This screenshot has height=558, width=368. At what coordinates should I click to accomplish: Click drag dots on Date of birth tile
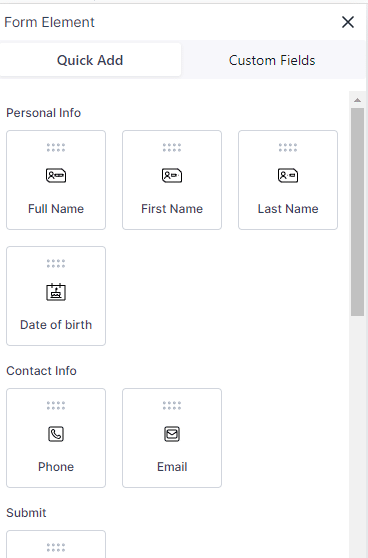pos(56,263)
